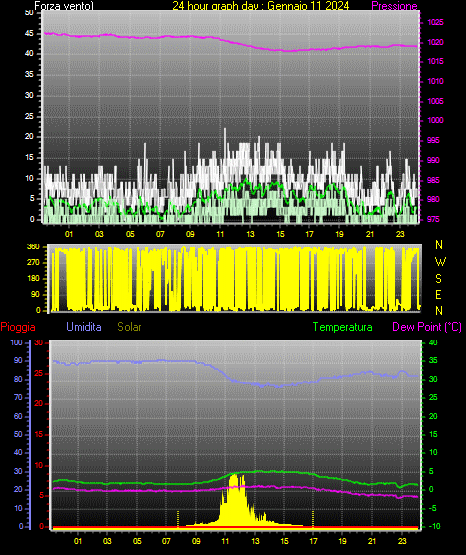Click the 270 wind direction axis value
The image size is (466, 555).
pyautogui.click(x=33, y=263)
